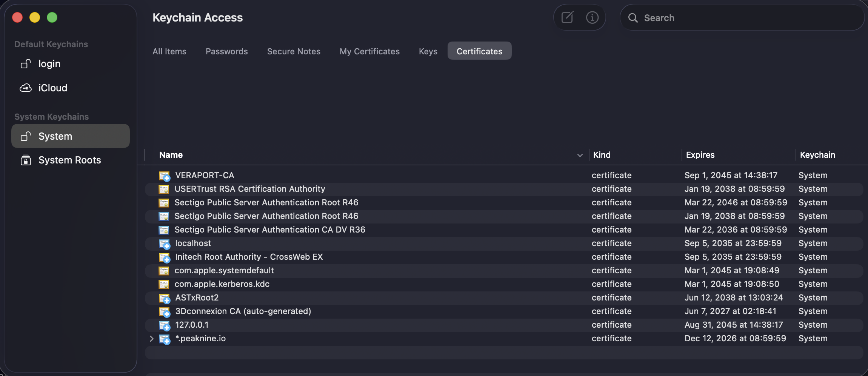Click the 3Dconnexion CA certificate icon
The image size is (868, 376).
pos(165,312)
